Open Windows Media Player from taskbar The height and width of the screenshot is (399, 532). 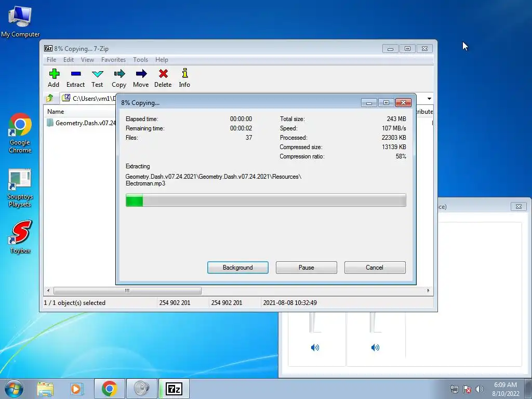76,389
